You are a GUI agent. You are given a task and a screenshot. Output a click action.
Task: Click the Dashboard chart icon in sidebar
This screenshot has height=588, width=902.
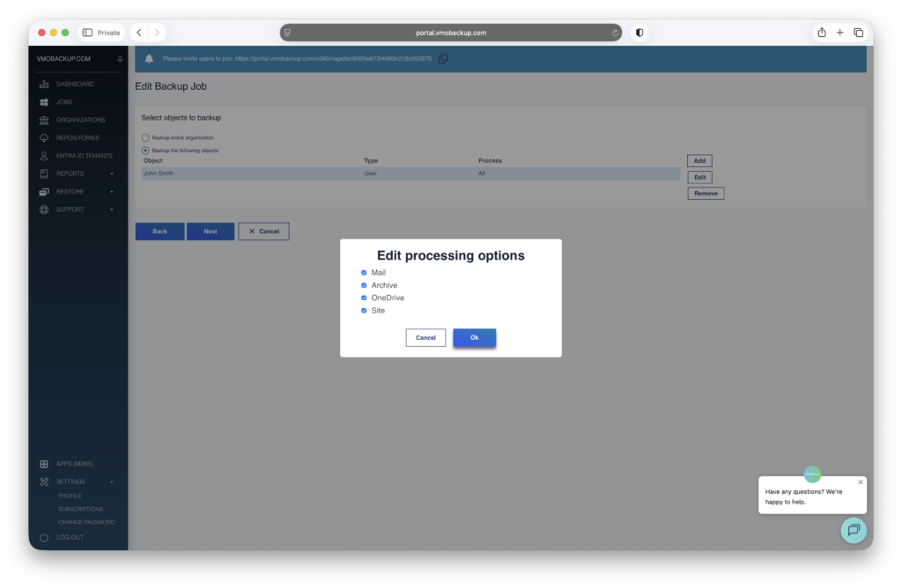click(x=45, y=85)
